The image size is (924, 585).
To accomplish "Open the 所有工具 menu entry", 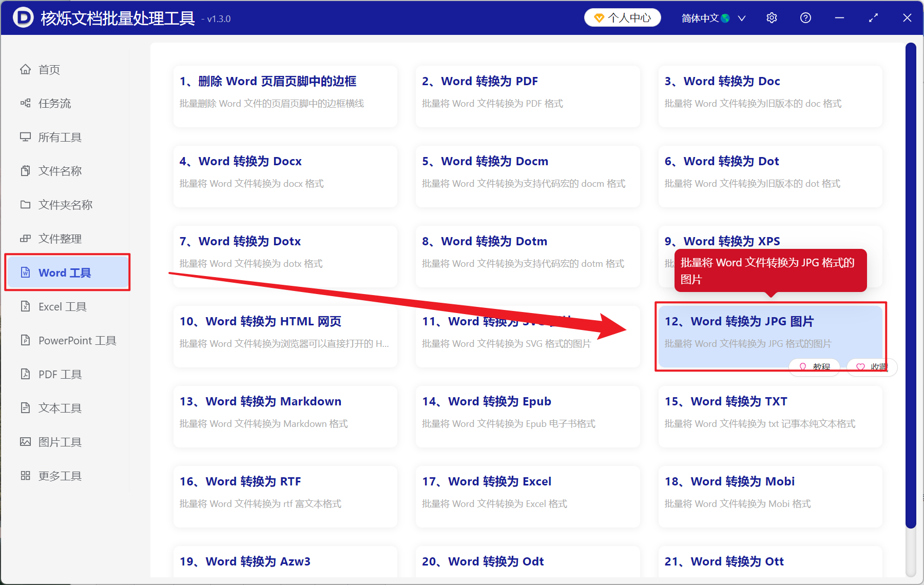I will tap(60, 137).
